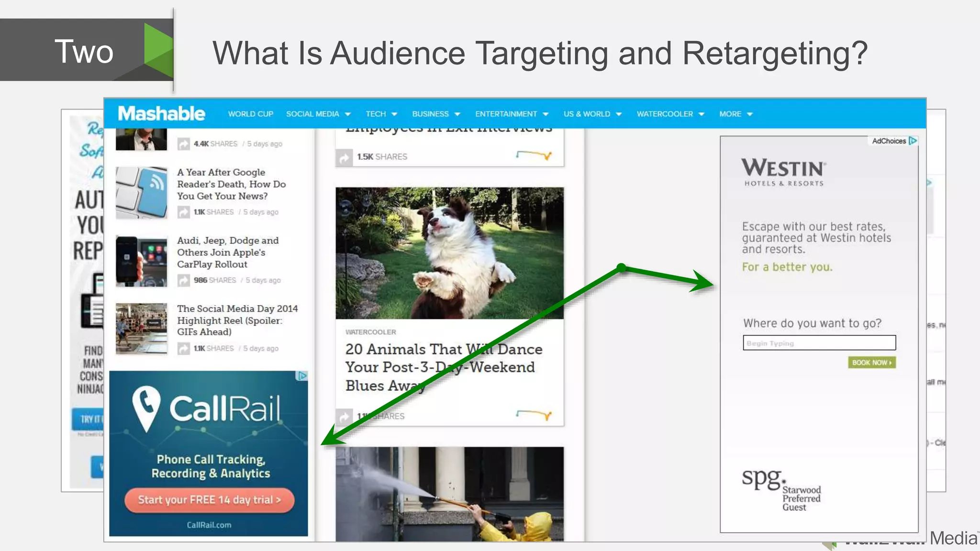Open the Business menu

point(430,114)
